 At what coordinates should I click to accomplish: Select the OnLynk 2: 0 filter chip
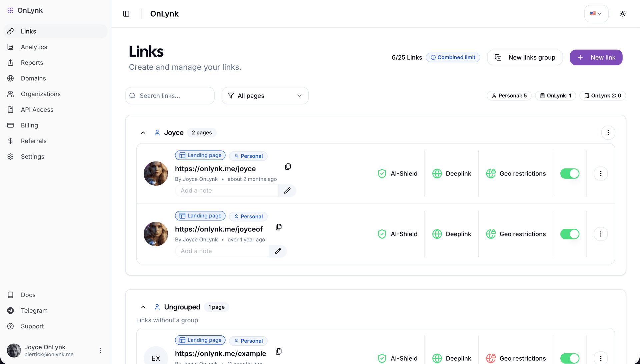(603, 96)
